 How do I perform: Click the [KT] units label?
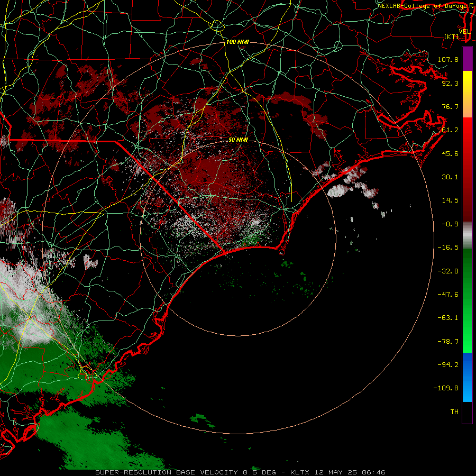coord(452,36)
